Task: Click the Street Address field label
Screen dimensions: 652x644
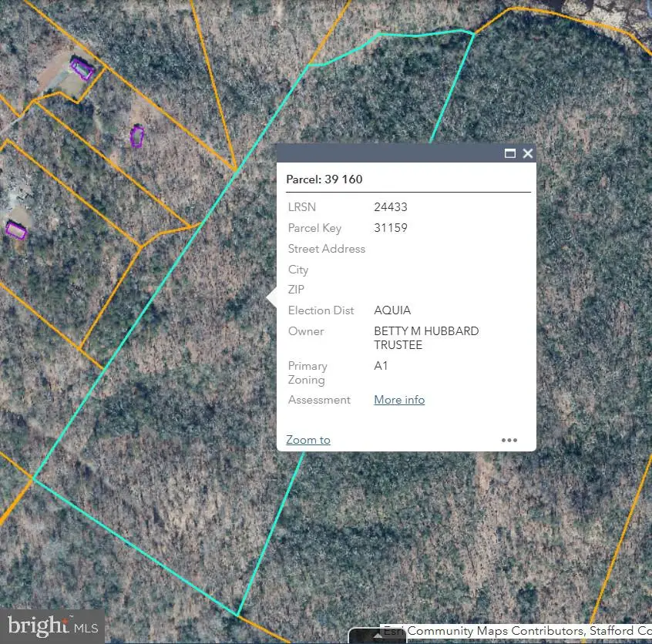Action: 326,249
